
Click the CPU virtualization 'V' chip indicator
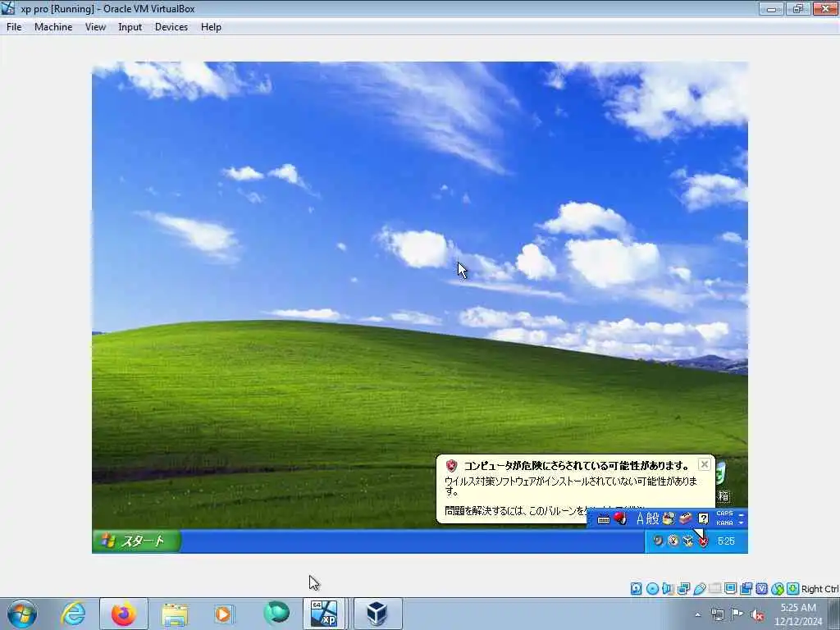pos(762,589)
